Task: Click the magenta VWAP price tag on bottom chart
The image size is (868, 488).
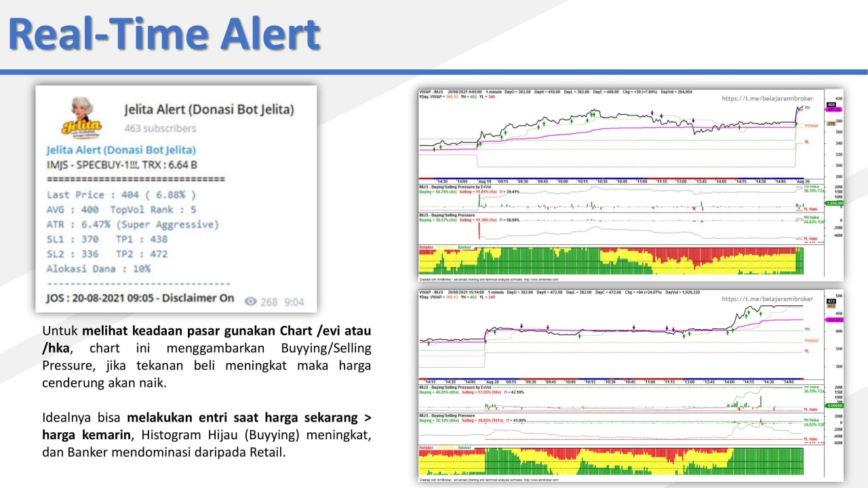Action: 833,320
